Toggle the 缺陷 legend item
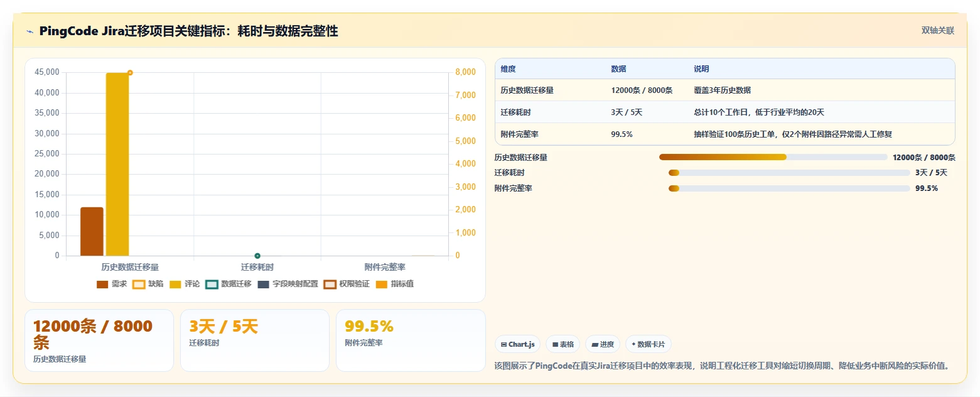980x397 pixels. pyautogui.click(x=148, y=284)
